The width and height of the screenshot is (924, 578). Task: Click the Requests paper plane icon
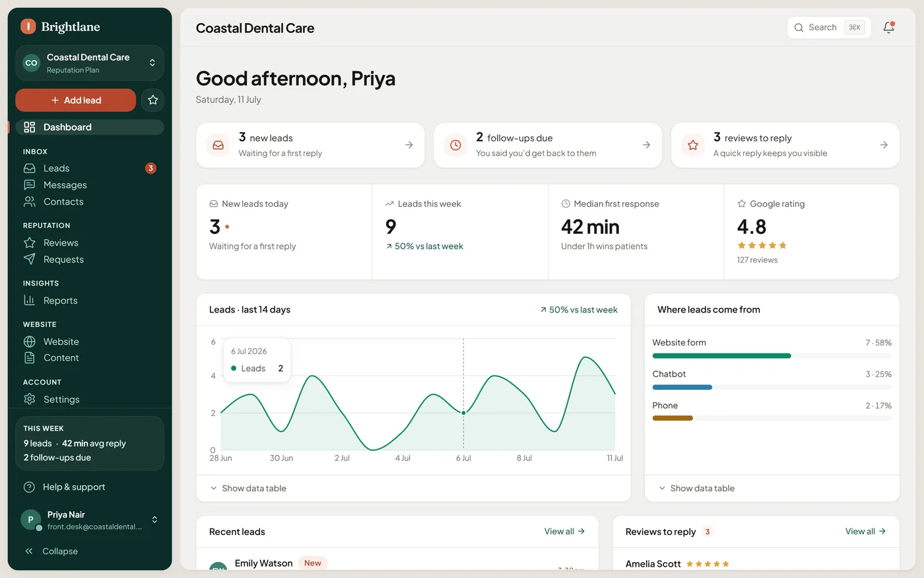click(x=29, y=259)
